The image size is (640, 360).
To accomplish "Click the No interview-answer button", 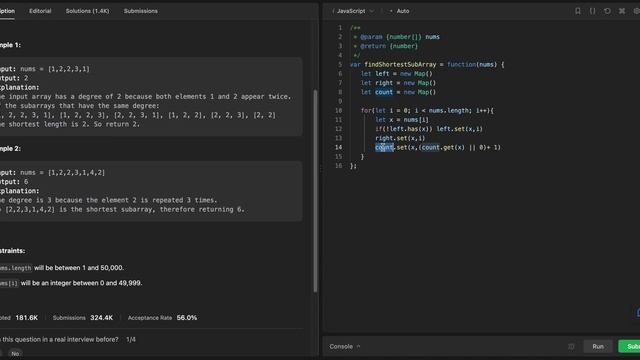I will click(x=15, y=353).
